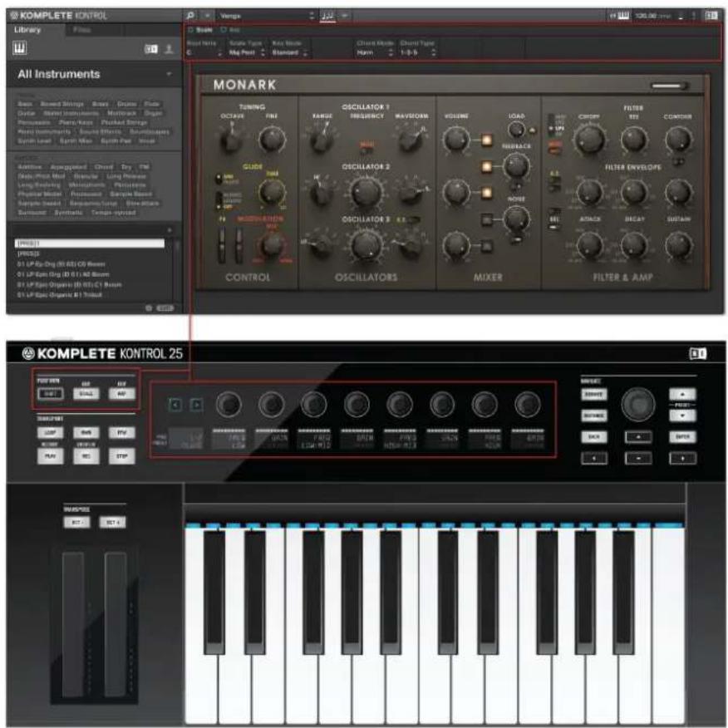The image size is (728, 728).
Task: Open the All Instruments product dropdown
Action: [x=169, y=74]
